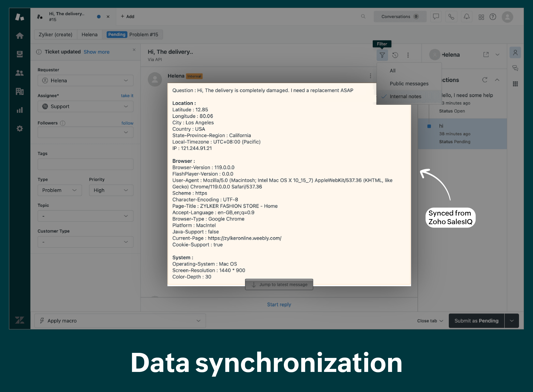Open the 'hi' Pending interaction
533x392 pixels.
tap(462, 134)
